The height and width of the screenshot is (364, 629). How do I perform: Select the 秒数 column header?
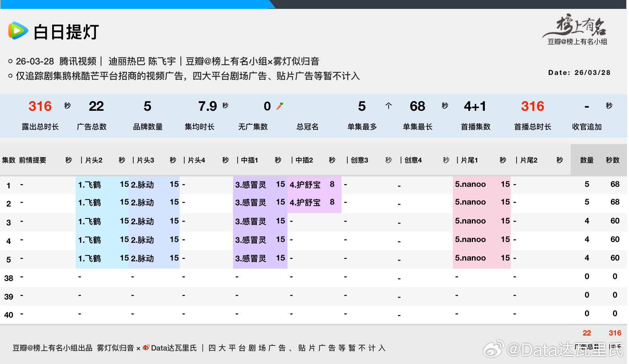[613, 160]
